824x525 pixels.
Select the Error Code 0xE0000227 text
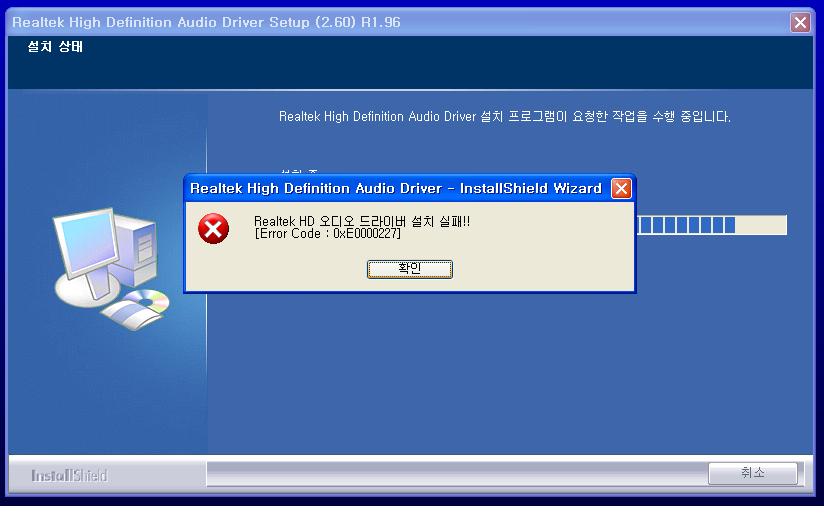click(x=327, y=234)
